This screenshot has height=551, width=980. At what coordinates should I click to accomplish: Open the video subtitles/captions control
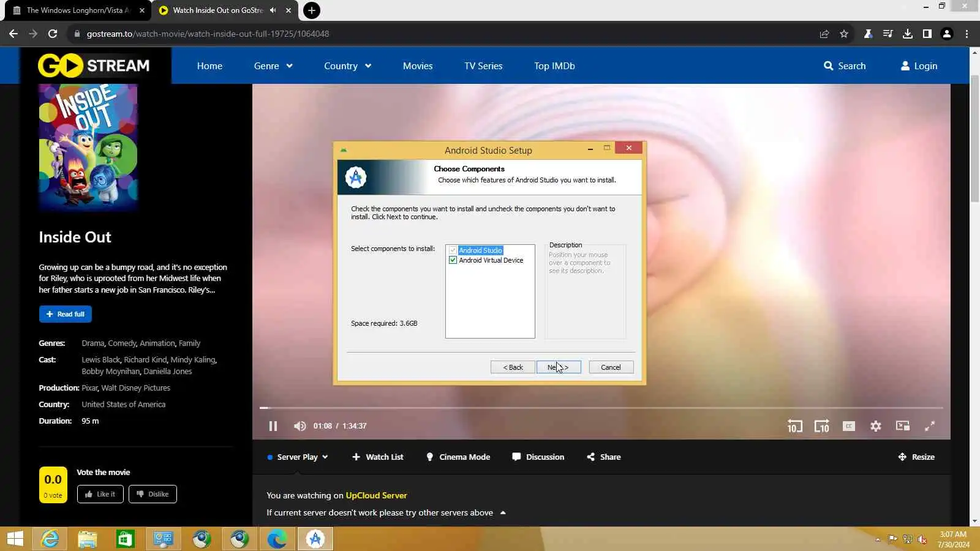pyautogui.click(x=849, y=426)
